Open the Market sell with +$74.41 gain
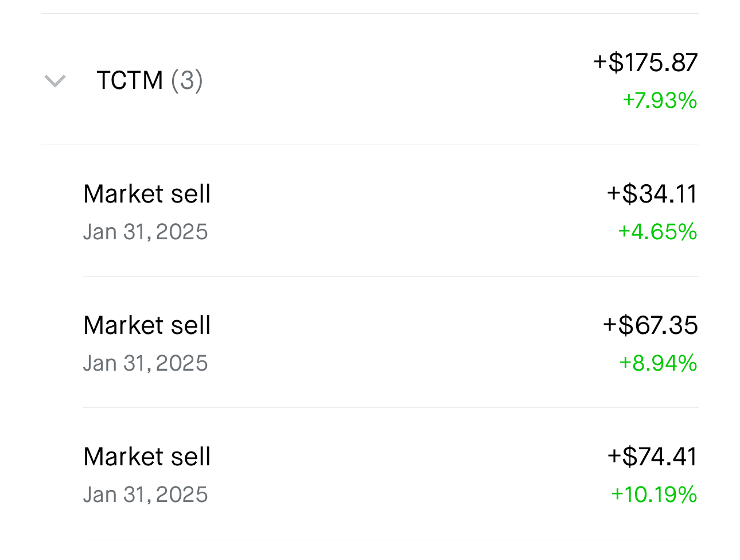The image size is (740, 560). [x=147, y=457]
